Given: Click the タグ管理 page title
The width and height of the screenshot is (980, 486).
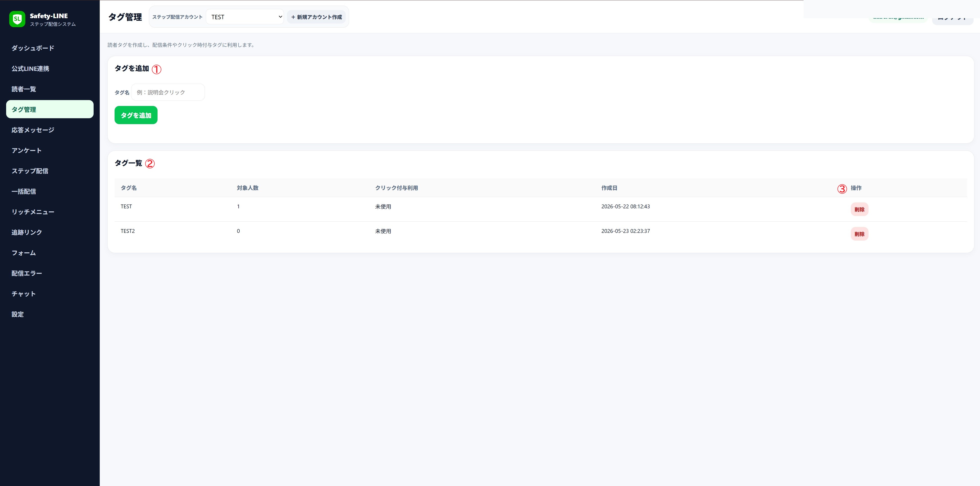Looking at the screenshot, I should [x=125, y=17].
